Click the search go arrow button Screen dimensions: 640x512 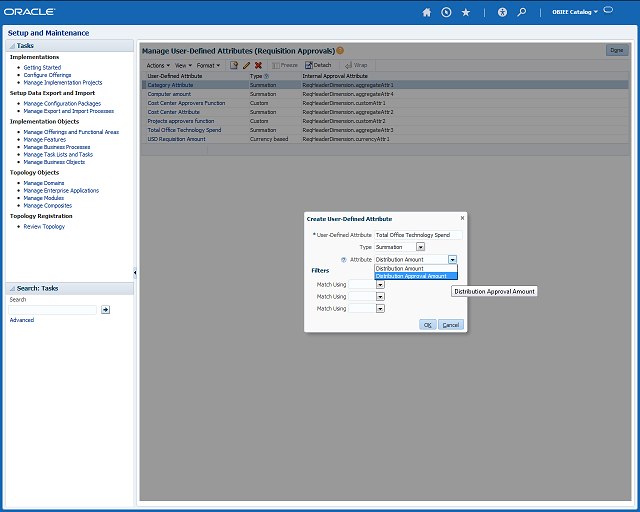[x=105, y=309]
